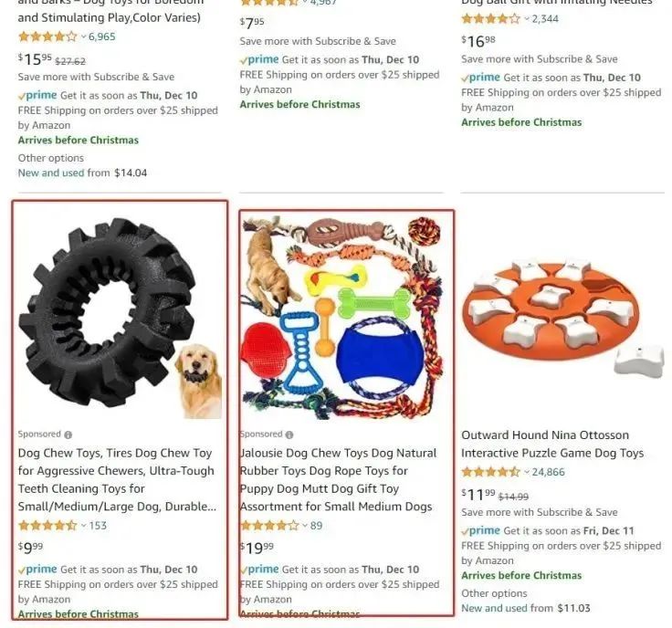The image size is (672, 628).
Task: Open the star rating of Outward Hound puzzle
Action: pos(491,472)
